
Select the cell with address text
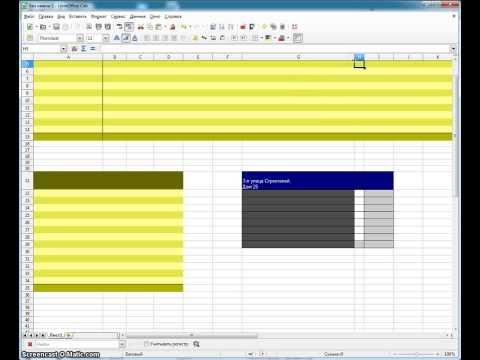click(298, 181)
